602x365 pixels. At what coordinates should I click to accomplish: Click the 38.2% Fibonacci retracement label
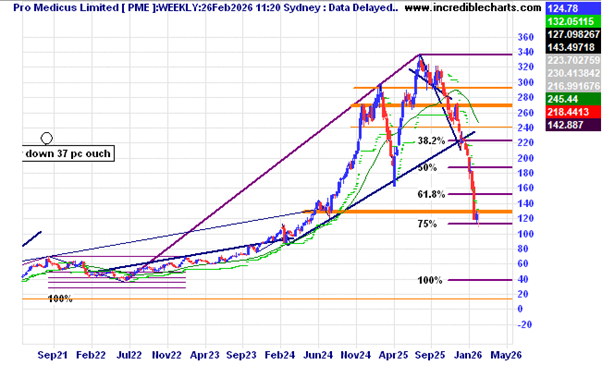point(431,141)
